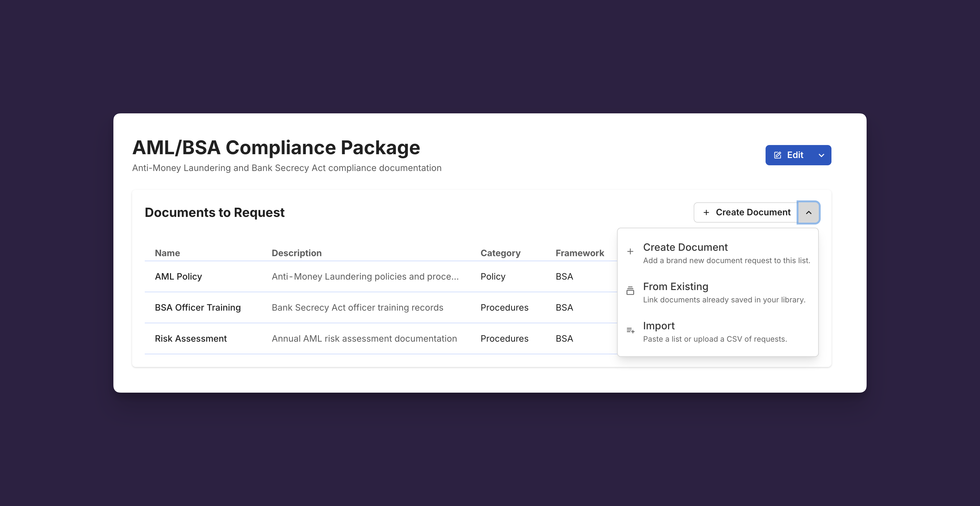
Task: Sort by the Framework column header
Action: (x=579, y=253)
